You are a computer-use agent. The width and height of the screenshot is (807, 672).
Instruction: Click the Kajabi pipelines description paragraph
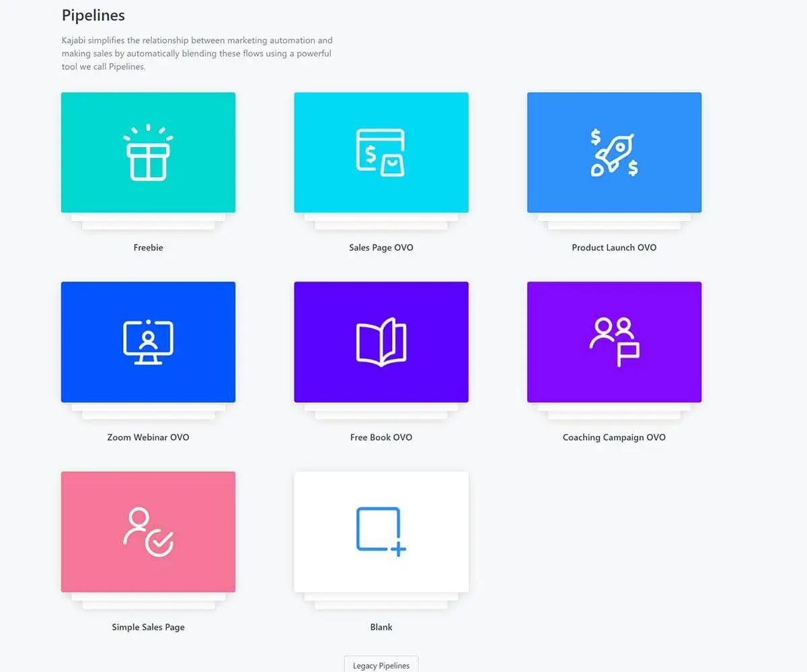pyautogui.click(x=197, y=54)
